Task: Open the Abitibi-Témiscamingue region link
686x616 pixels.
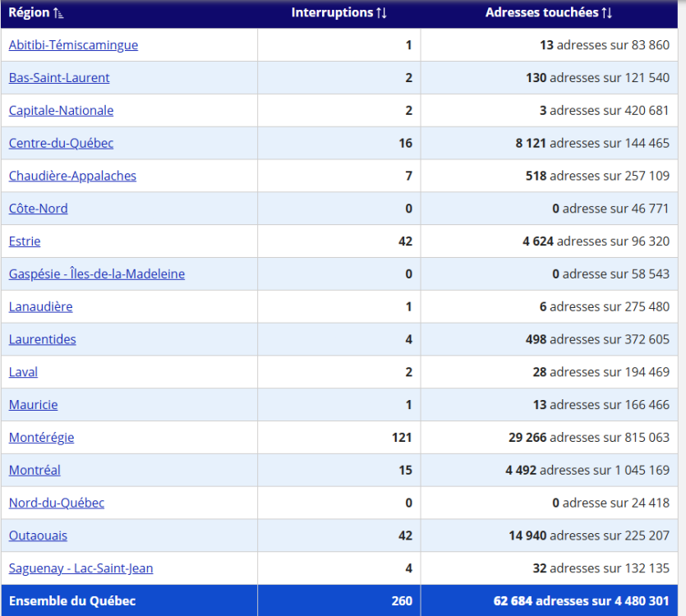Action: click(73, 45)
